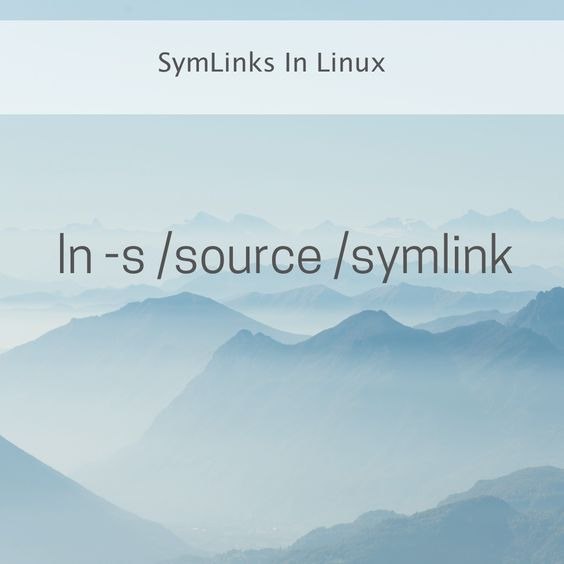Image resolution: width=564 pixels, height=564 pixels.
Task: Click the blue strip above the banner
Action: [x=282, y=10]
